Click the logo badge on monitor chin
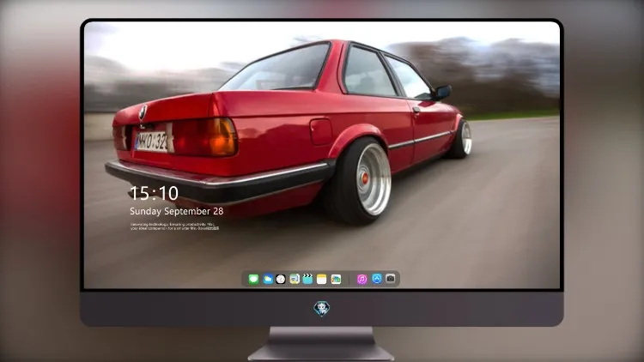The image size is (644, 362). (322, 309)
